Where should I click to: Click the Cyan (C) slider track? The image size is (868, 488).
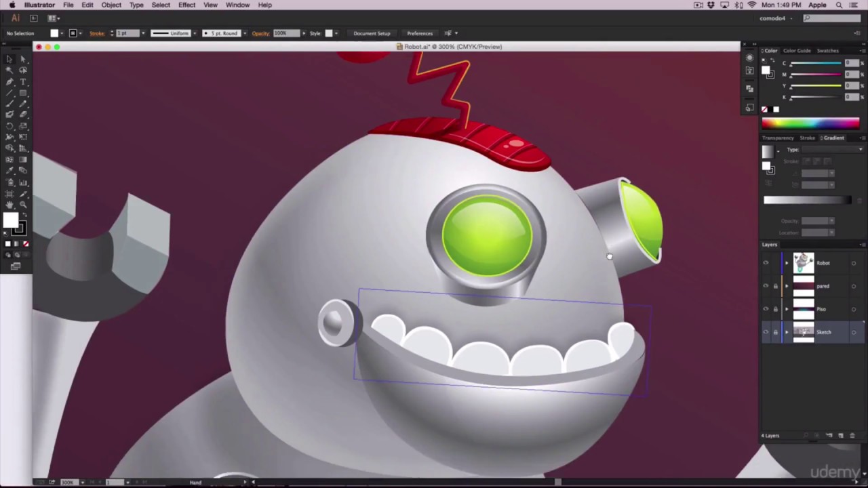click(x=816, y=63)
